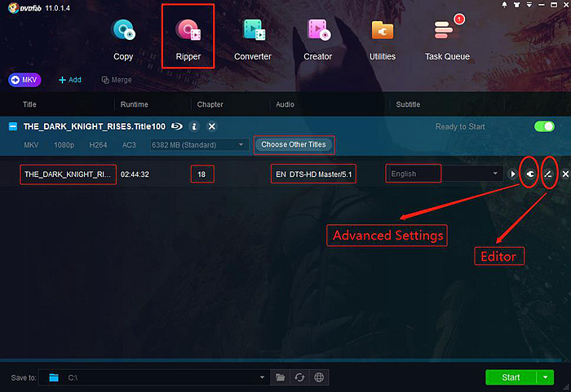
Task: Remove the title row with X icon
Action: tap(565, 174)
